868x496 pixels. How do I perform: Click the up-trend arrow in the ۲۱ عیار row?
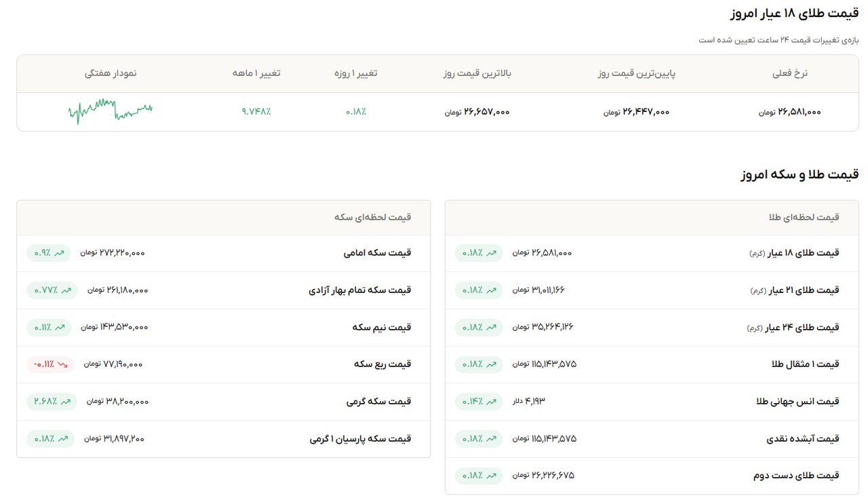(x=492, y=290)
